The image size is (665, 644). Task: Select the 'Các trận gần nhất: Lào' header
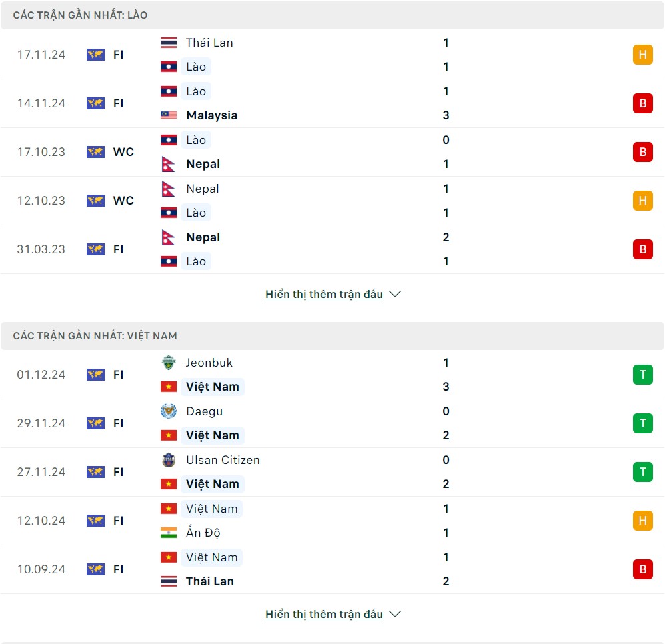[x=81, y=15]
